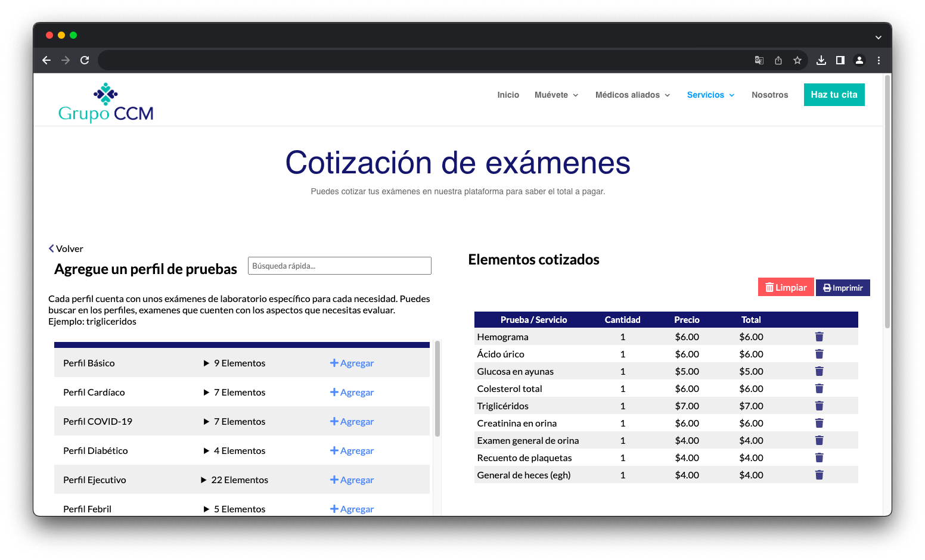Reload the page with refresh icon
925x560 pixels.
point(85,60)
